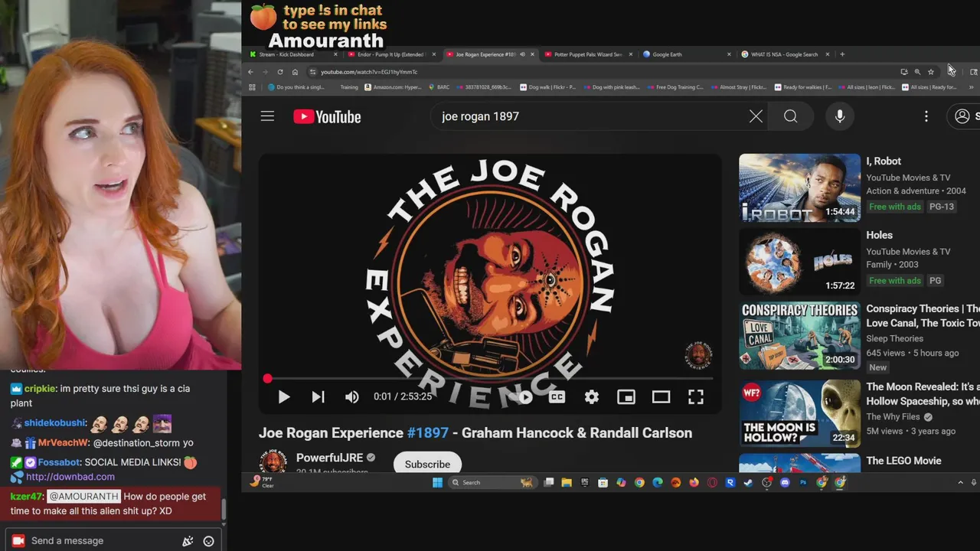Switch to the Endor - Pump It Up tab
The height and width of the screenshot is (551, 980).
[390, 54]
